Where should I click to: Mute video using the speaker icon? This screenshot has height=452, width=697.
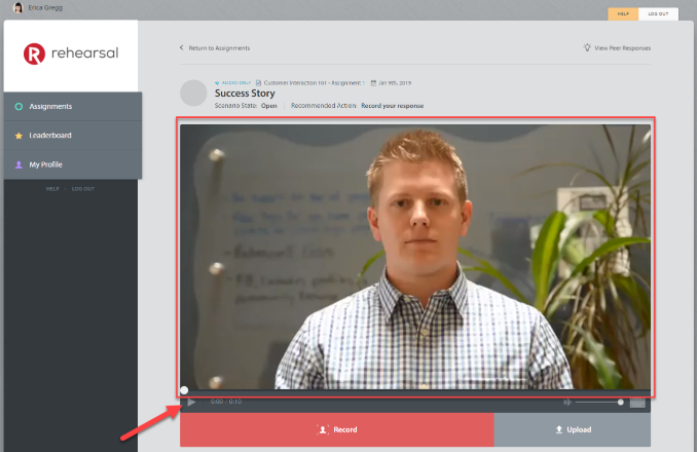(x=567, y=402)
